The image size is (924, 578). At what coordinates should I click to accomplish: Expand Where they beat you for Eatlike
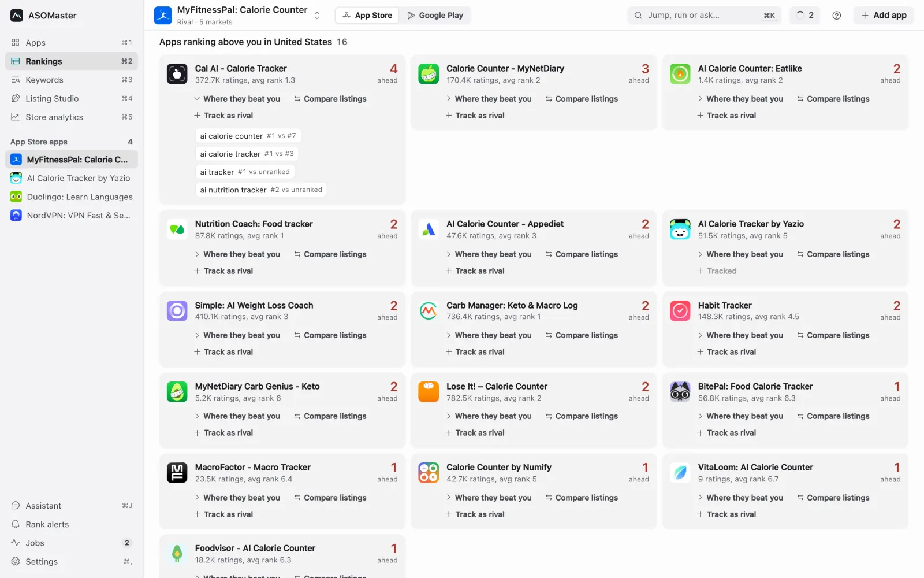coord(740,99)
